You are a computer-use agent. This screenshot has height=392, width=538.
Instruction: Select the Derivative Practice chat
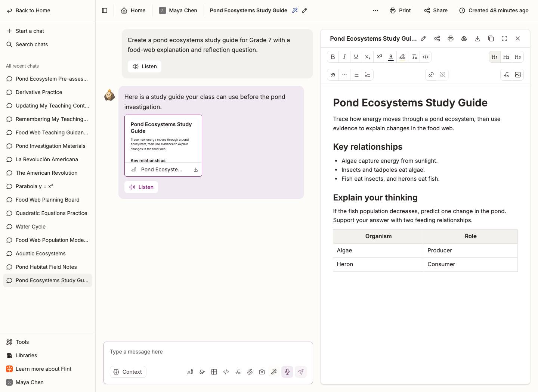point(47,92)
